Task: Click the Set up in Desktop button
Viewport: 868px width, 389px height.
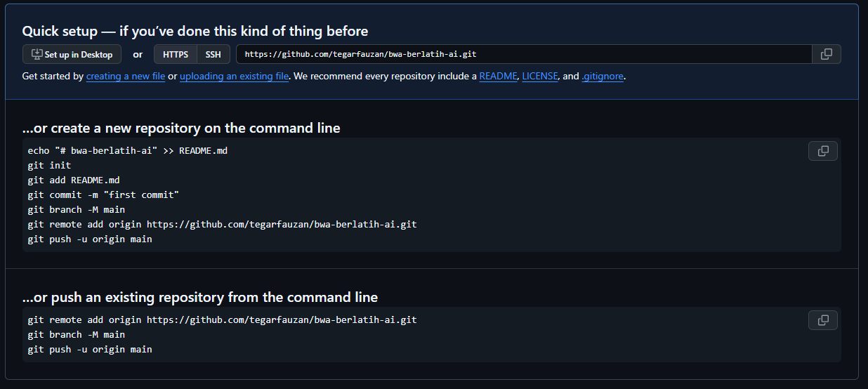Action: tap(72, 54)
